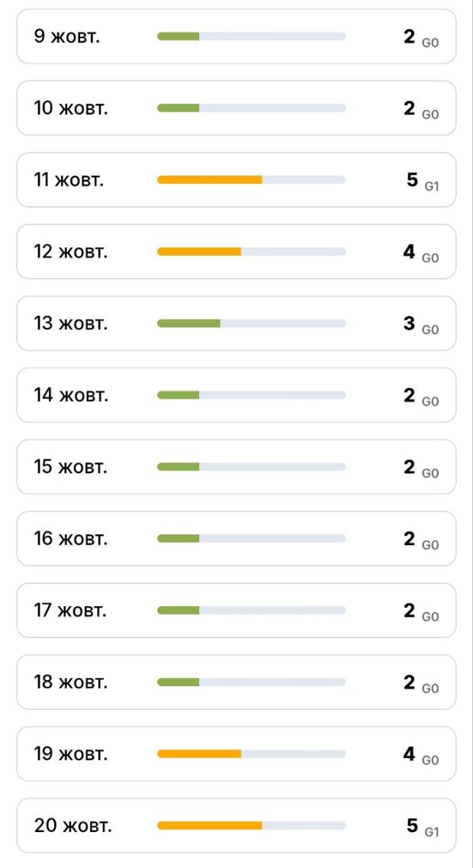
Task: Open the 12 жовт. row
Action: pyautogui.click(x=236, y=252)
